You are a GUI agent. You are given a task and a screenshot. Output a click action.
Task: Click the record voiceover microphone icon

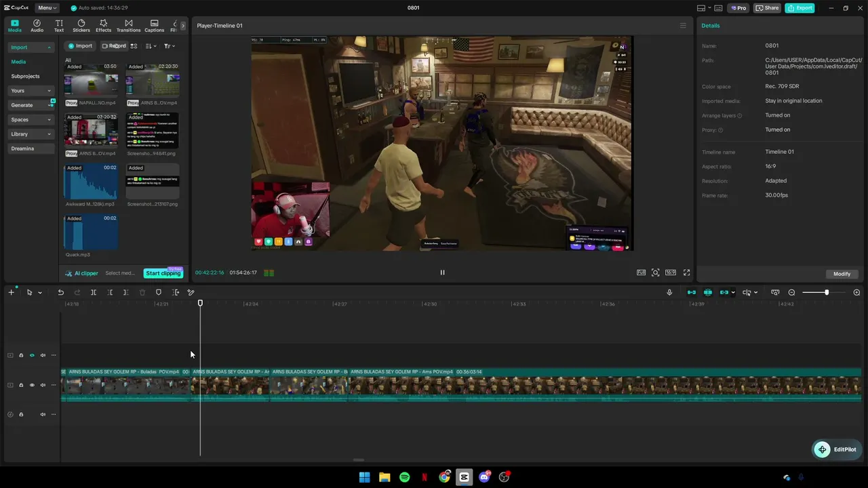pos(669,292)
